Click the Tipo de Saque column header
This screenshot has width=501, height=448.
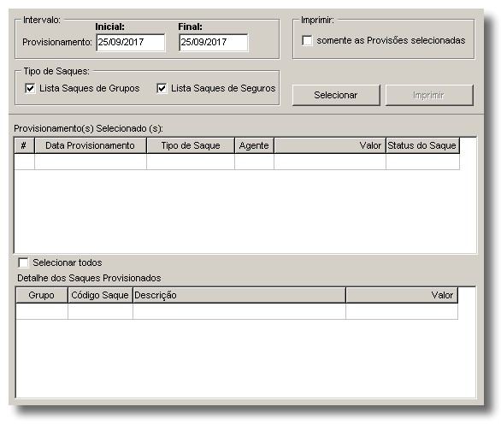coord(191,145)
